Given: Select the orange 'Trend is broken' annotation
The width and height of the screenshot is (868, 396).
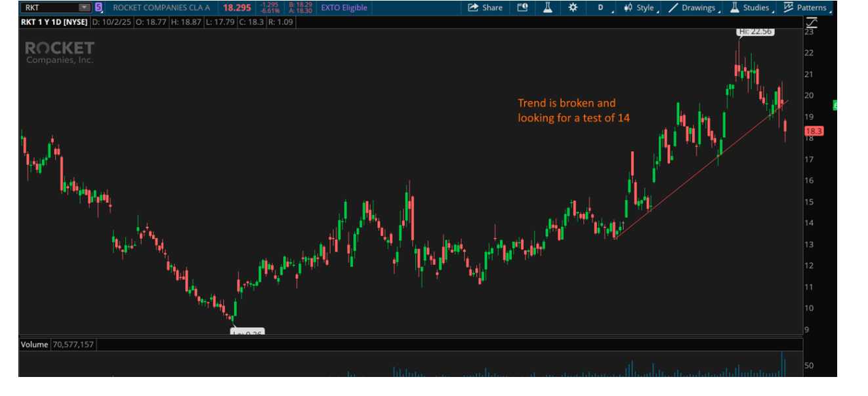Looking at the screenshot, I should pyautogui.click(x=567, y=110).
